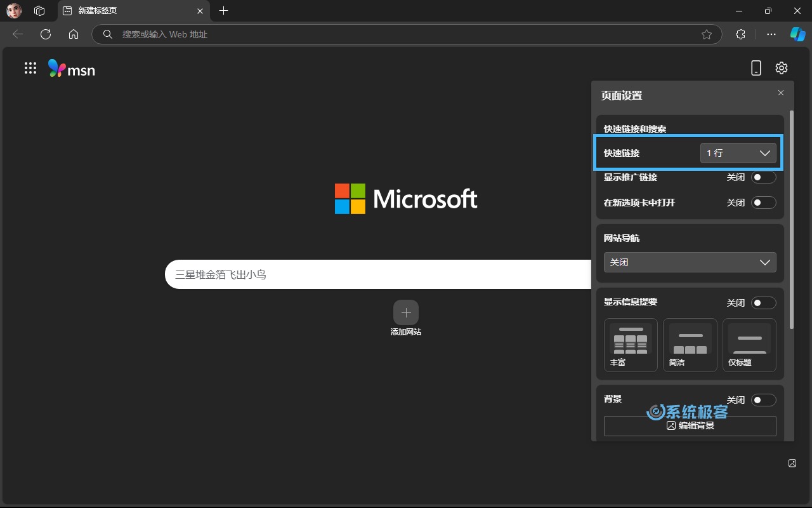The image size is (812, 508).
Task: Choose the 丰富 feed layout
Action: coord(631,345)
